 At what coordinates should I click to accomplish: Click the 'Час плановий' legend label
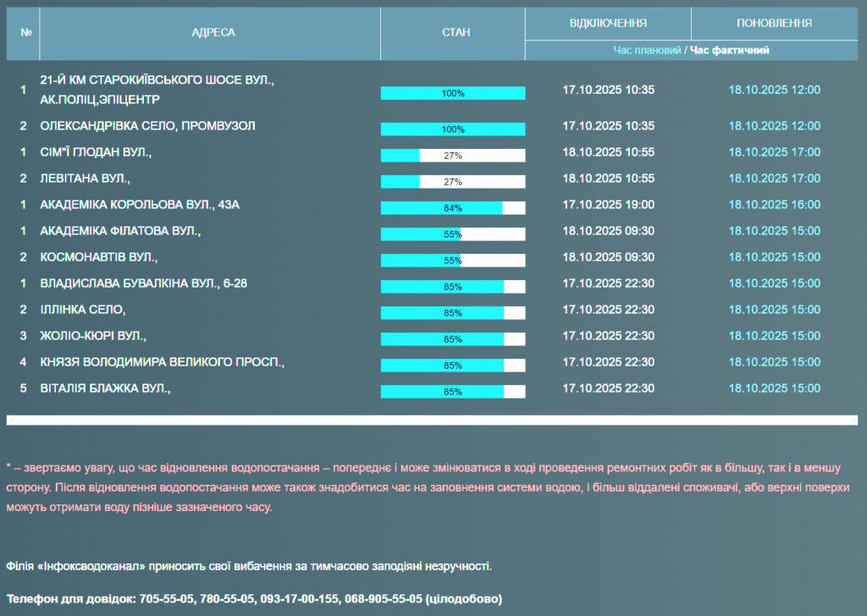(x=647, y=51)
